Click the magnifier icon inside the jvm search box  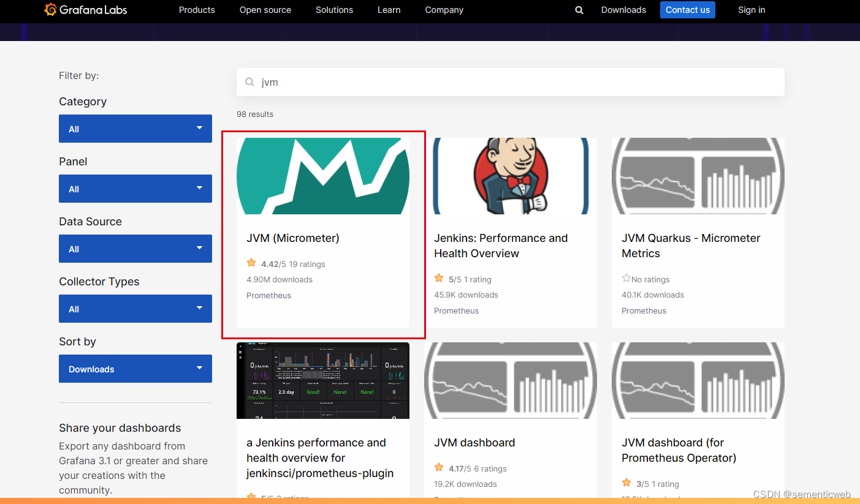250,82
